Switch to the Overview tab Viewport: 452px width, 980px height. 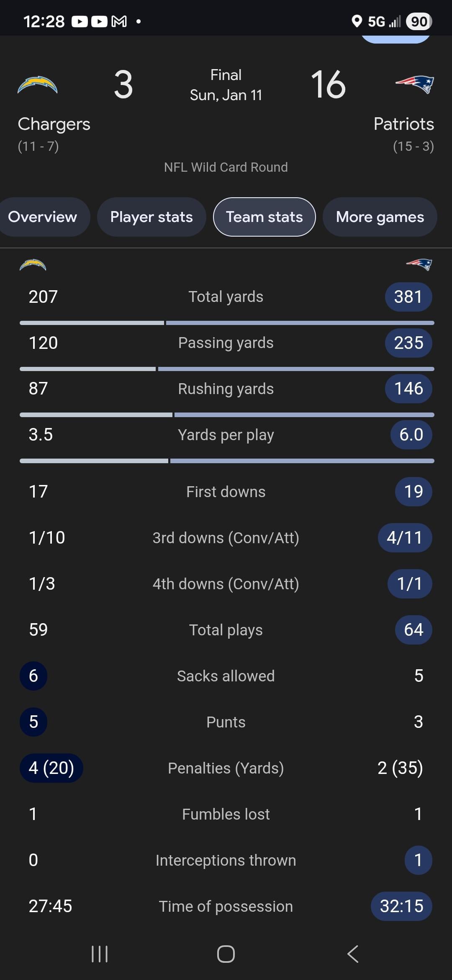pos(42,217)
